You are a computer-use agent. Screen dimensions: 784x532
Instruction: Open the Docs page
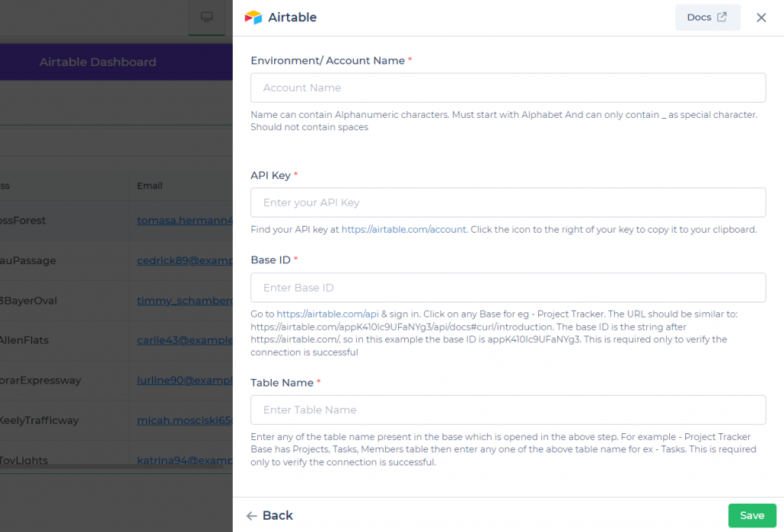tap(707, 17)
